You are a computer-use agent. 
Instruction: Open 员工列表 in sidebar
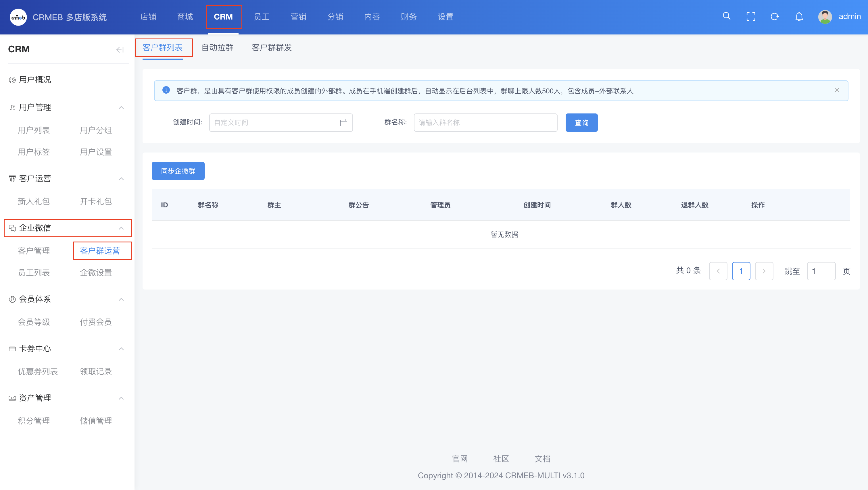point(34,273)
